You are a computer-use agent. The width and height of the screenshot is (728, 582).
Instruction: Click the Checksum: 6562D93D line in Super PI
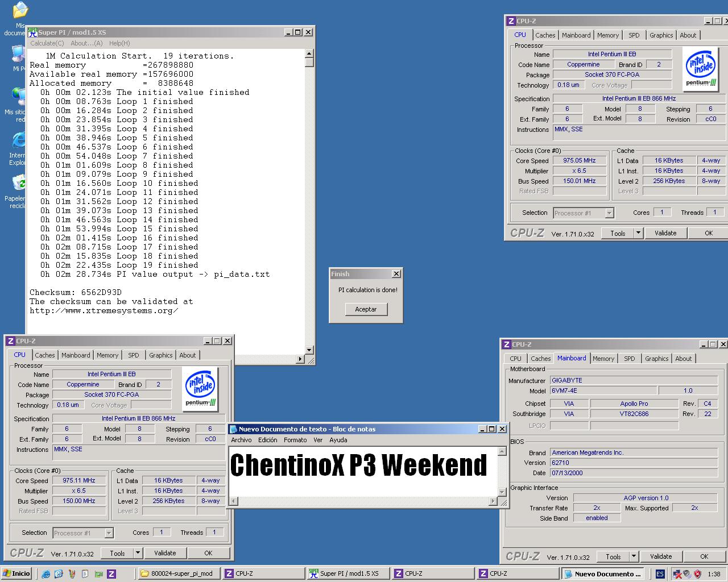(x=76, y=292)
